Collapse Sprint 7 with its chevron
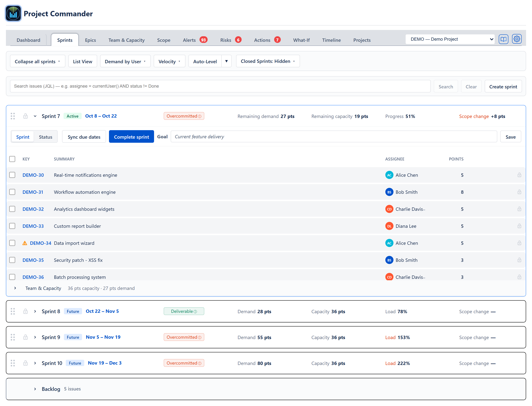 [35, 116]
